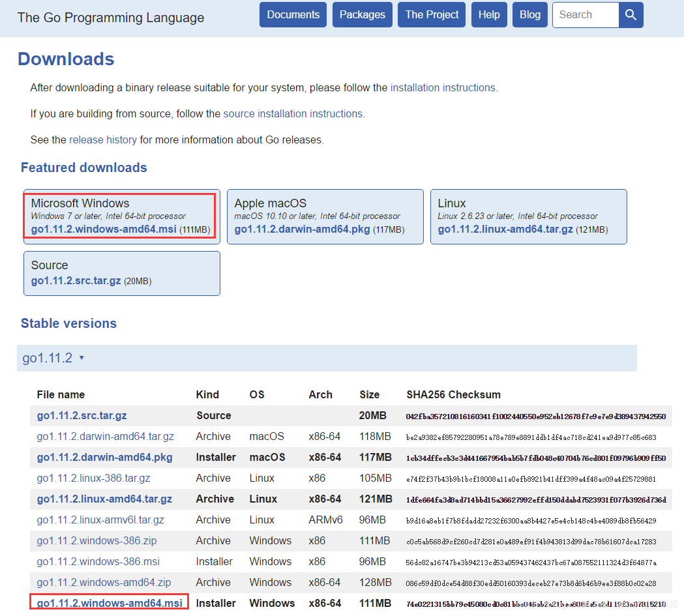The width and height of the screenshot is (684, 616).
Task: Click the Featured downloads heading
Action: pos(83,168)
